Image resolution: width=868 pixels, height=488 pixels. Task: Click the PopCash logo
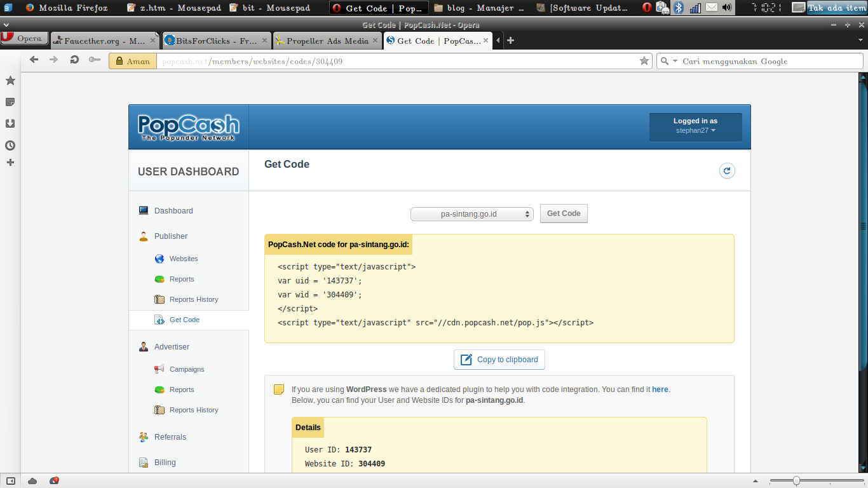188,127
